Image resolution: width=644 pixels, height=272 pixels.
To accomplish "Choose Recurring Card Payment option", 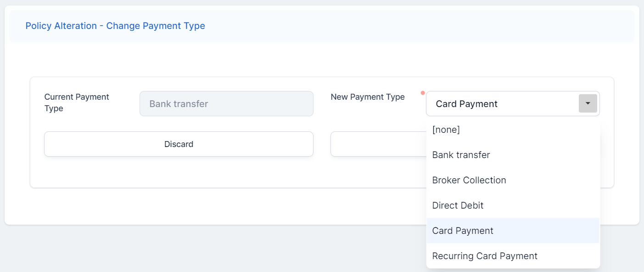I will (484, 256).
